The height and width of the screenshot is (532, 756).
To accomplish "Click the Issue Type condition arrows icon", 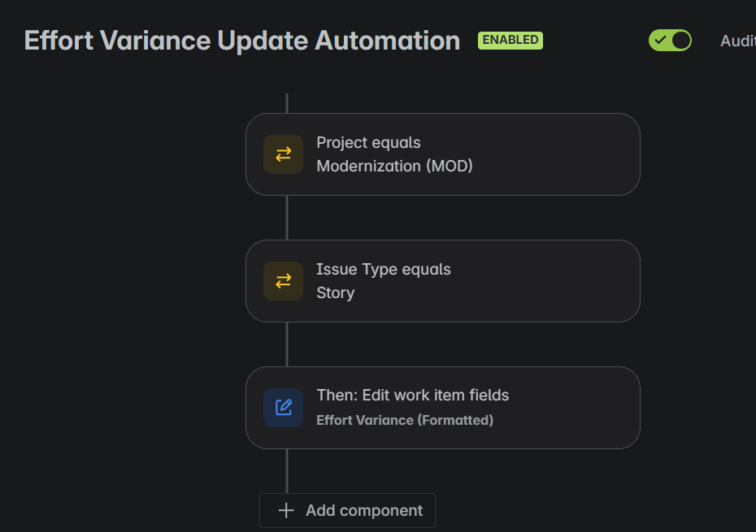I will [283, 281].
